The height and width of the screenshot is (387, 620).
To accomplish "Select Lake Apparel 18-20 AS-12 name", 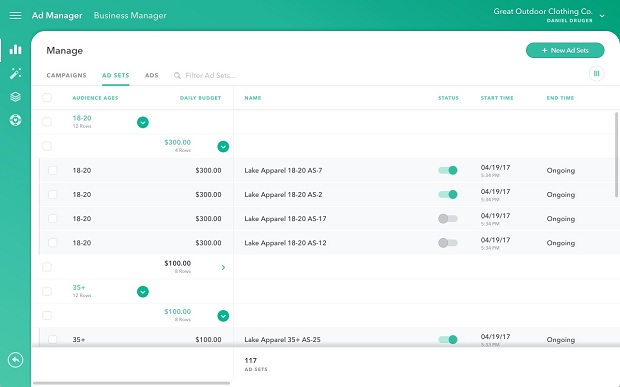I will (x=285, y=243).
